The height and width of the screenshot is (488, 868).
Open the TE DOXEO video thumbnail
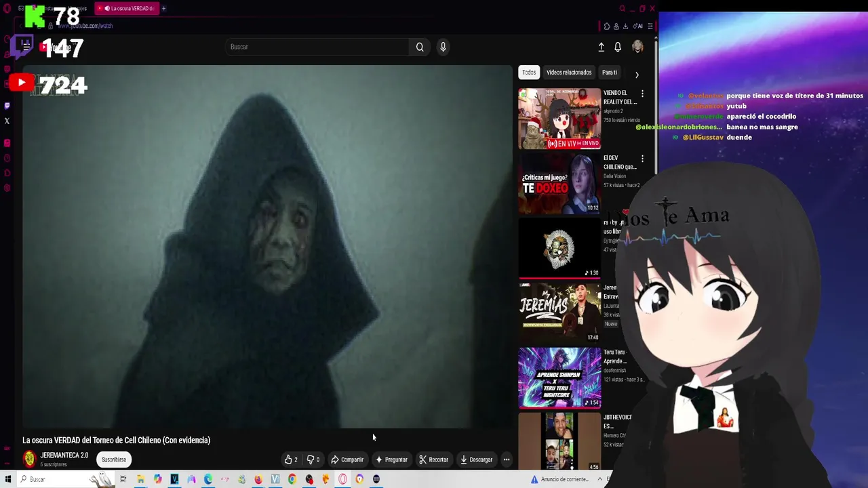(x=559, y=184)
